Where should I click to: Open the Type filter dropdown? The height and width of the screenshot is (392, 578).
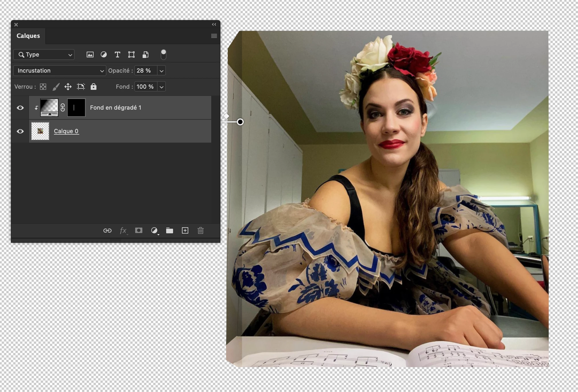(44, 55)
